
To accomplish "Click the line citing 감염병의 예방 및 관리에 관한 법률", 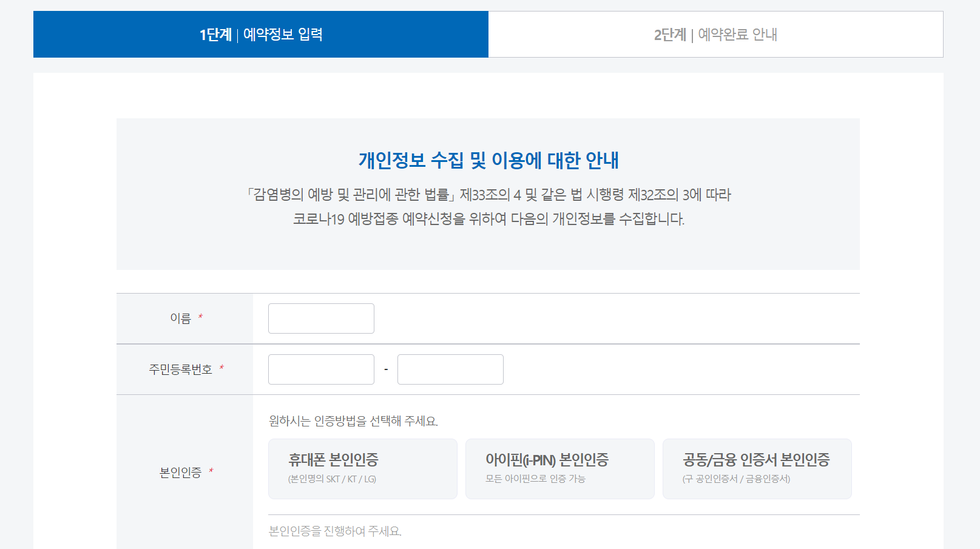I will 488,195.
